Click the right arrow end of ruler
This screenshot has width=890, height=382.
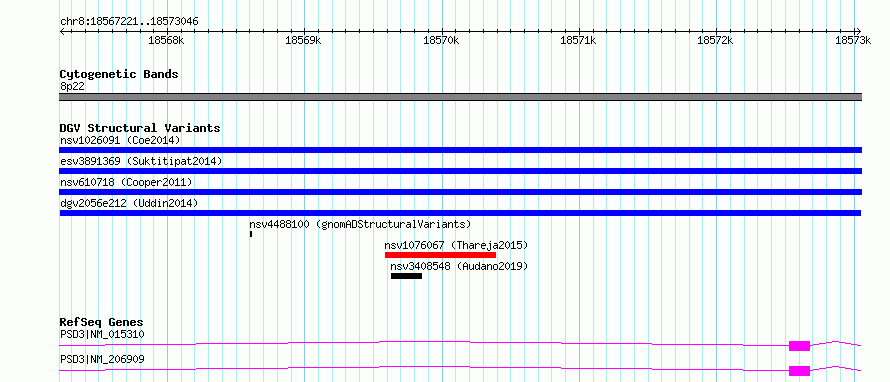pyautogui.click(x=858, y=31)
